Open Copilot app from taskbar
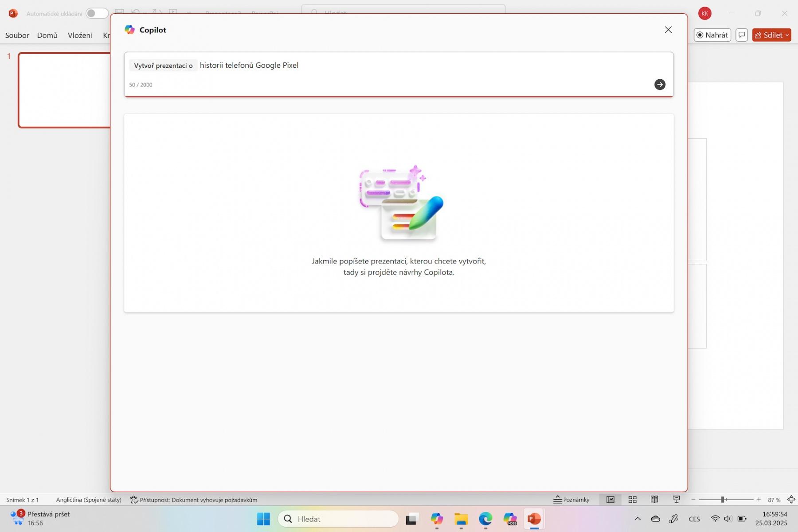The height and width of the screenshot is (532, 798). point(437,519)
